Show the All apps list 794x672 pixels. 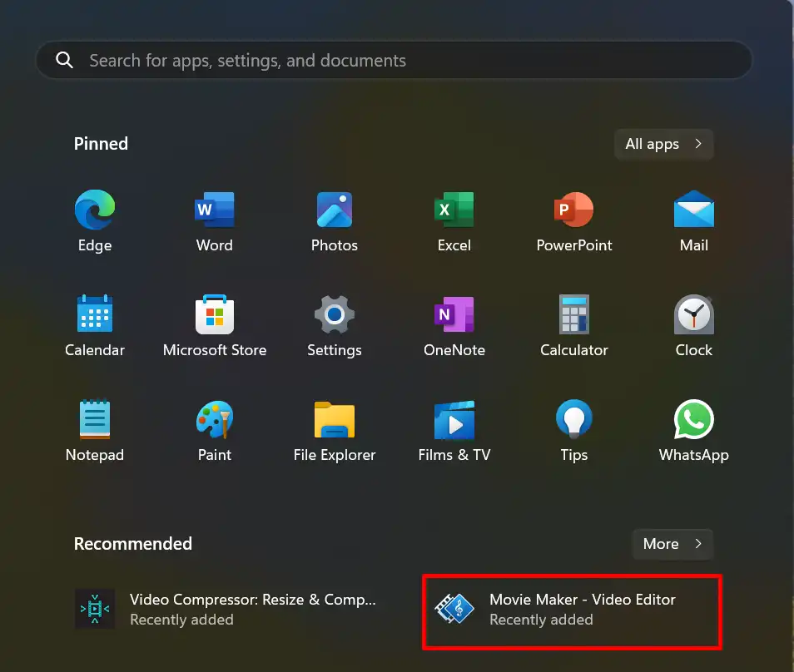[x=664, y=144]
